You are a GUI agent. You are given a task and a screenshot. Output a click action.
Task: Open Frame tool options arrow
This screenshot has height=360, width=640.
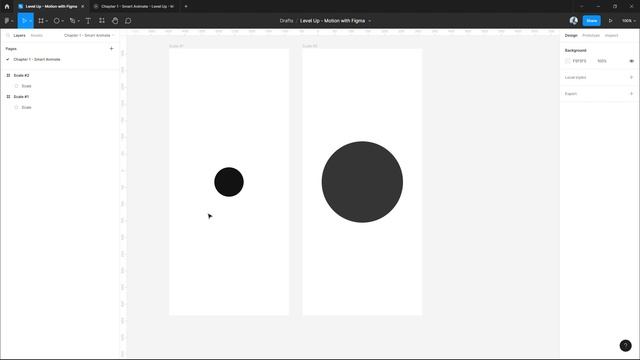(x=47, y=21)
